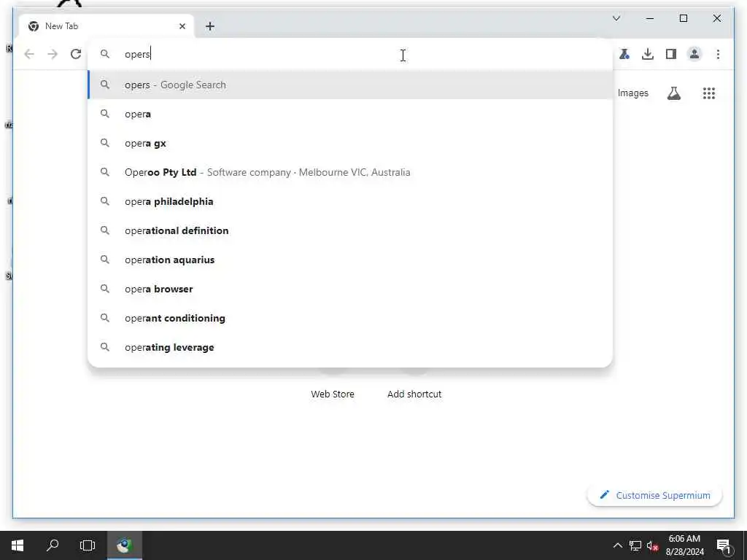The height and width of the screenshot is (560, 747).
Task: Choose the 'opera' suggestion
Action: [350, 114]
